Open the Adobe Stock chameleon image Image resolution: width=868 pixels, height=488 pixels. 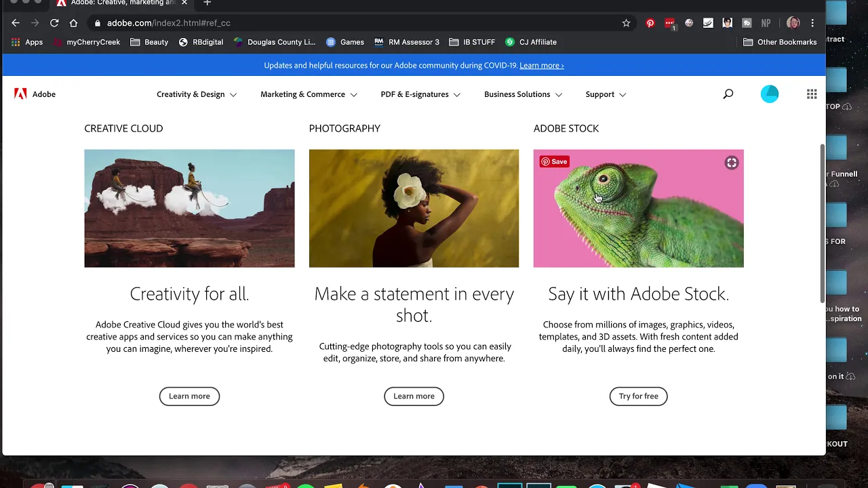click(x=638, y=208)
